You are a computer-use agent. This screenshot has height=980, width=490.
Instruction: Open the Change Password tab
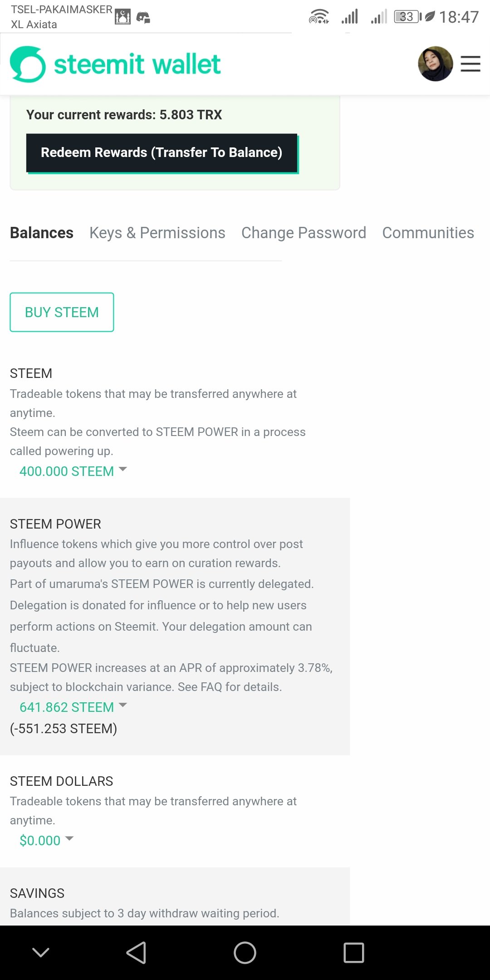click(x=304, y=233)
